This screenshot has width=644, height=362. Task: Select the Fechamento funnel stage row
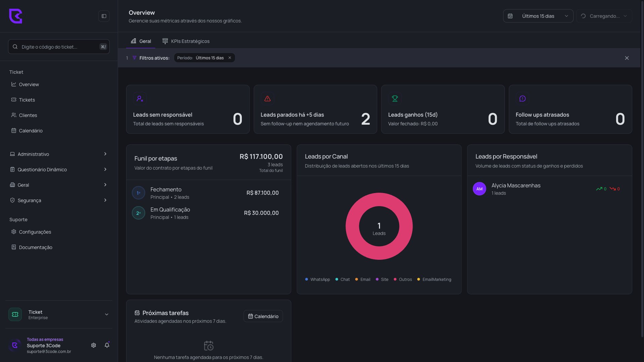208,193
